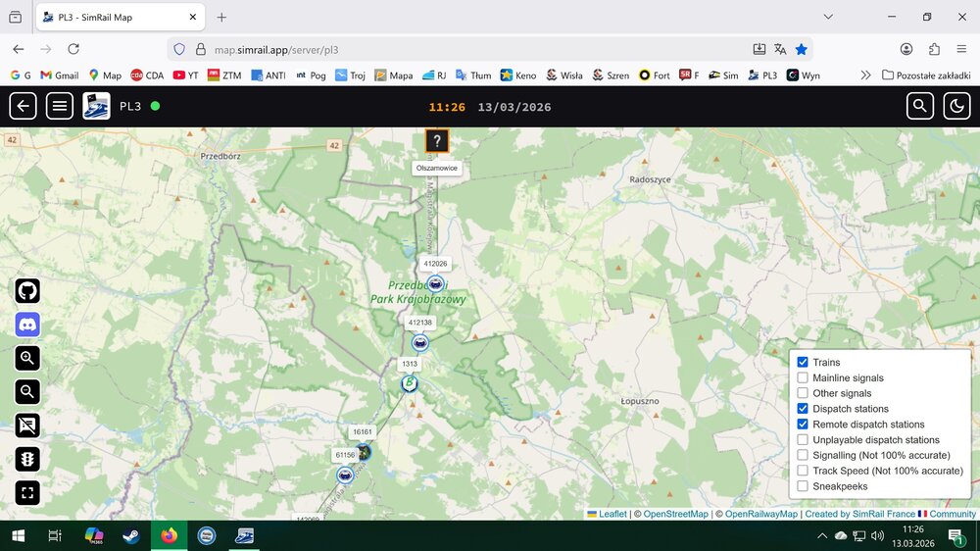980x551 pixels.
Task: Enable Track Speed overlay checkbox
Action: click(x=803, y=471)
